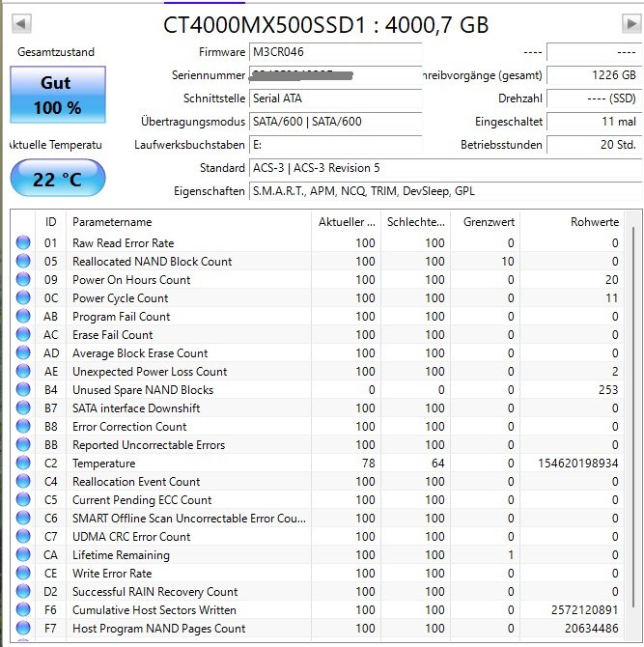Select the Successful RAIN Recovery Count text
Image resolution: width=644 pixels, height=647 pixels.
(154, 592)
